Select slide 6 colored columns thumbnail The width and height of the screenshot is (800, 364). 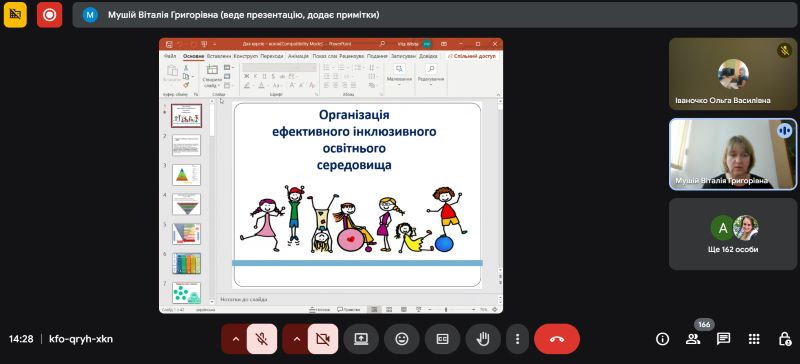click(x=186, y=263)
